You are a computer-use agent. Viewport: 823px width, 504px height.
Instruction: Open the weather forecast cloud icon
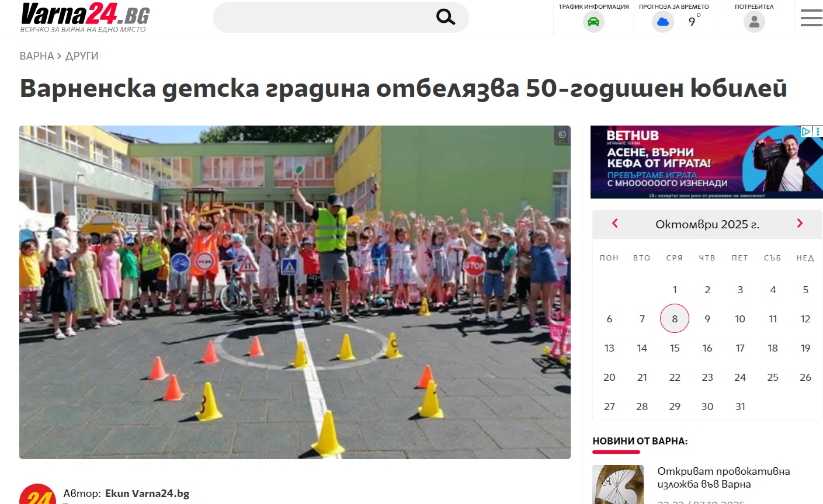tap(663, 22)
